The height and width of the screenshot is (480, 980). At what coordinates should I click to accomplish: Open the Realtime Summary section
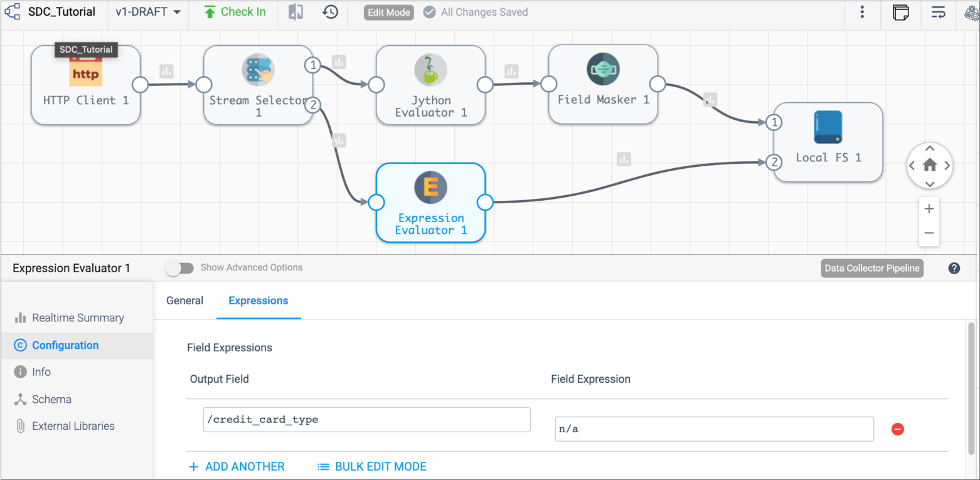(x=78, y=318)
